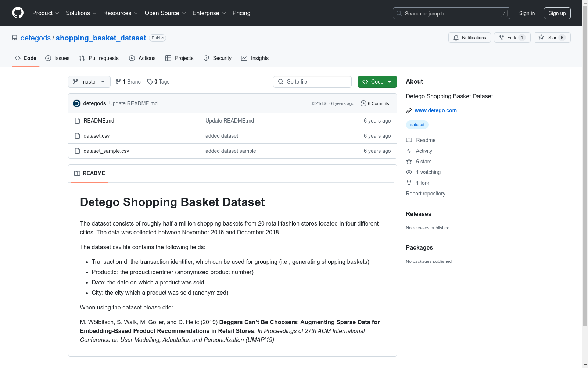This screenshot has height=368, width=588.
Task: Select the Code tab
Action: pyautogui.click(x=26, y=58)
